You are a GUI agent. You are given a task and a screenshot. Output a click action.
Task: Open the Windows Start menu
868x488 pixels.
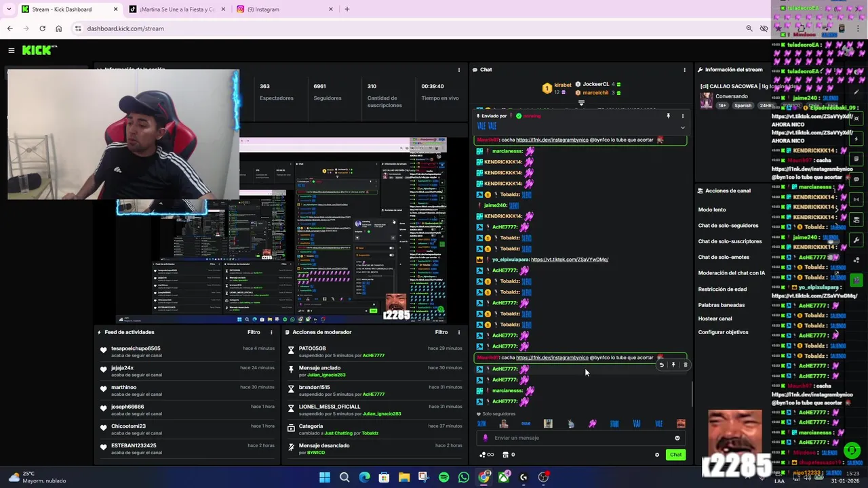coord(325,477)
